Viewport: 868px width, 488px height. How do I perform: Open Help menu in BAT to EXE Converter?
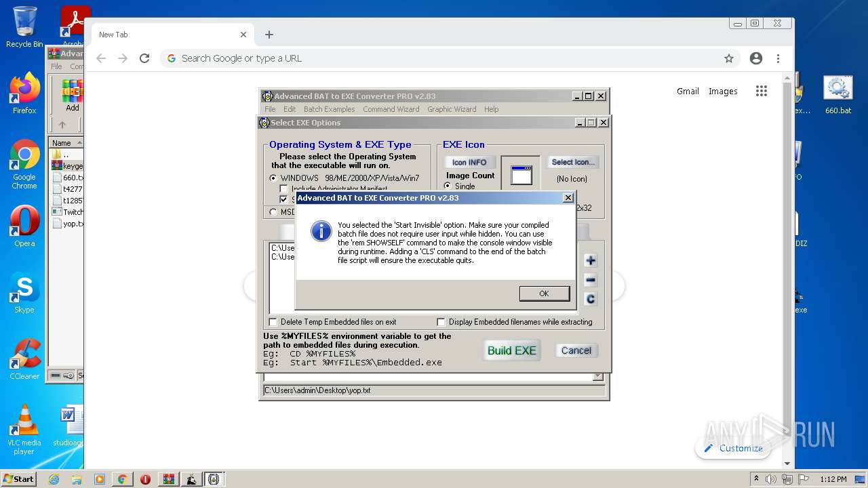[492, 109]
